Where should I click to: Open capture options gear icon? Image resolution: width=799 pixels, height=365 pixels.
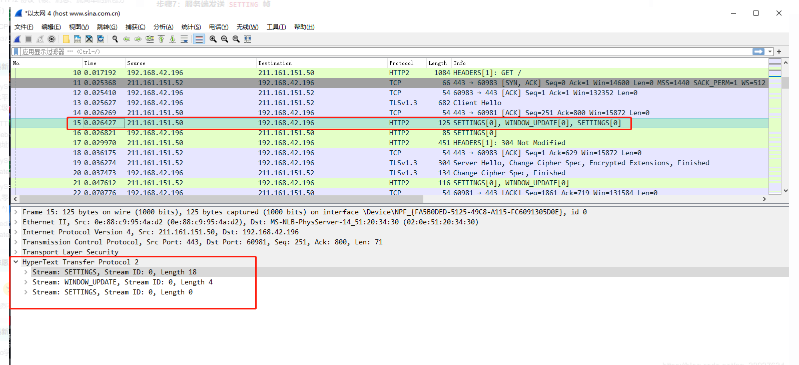pos(51,39)
